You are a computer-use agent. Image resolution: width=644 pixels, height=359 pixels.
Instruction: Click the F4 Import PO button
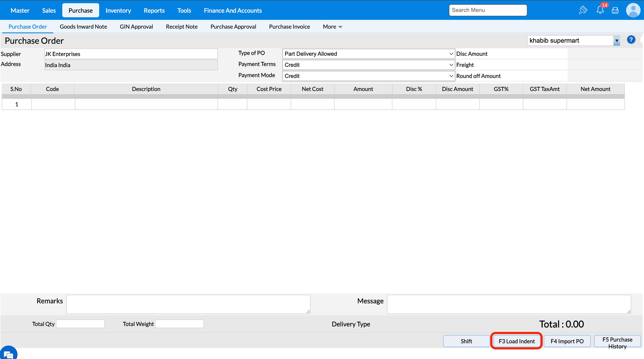click(x=567, y=341)
